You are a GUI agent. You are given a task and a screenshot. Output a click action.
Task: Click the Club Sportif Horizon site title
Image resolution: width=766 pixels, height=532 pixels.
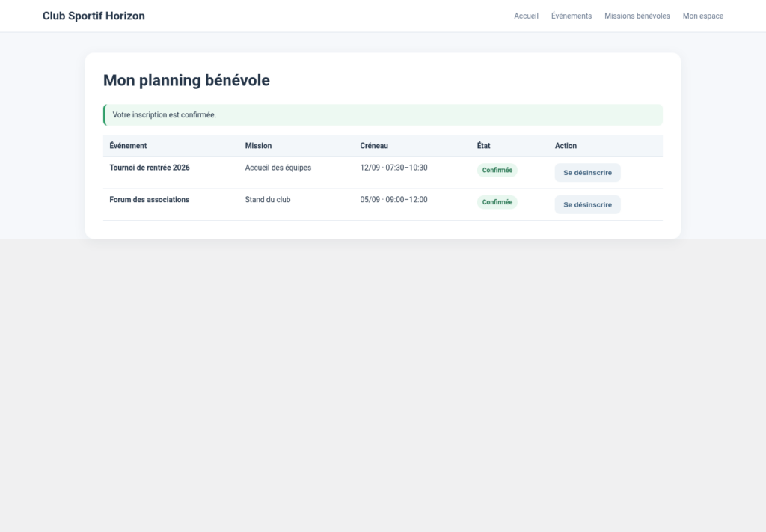coord(94,16)
